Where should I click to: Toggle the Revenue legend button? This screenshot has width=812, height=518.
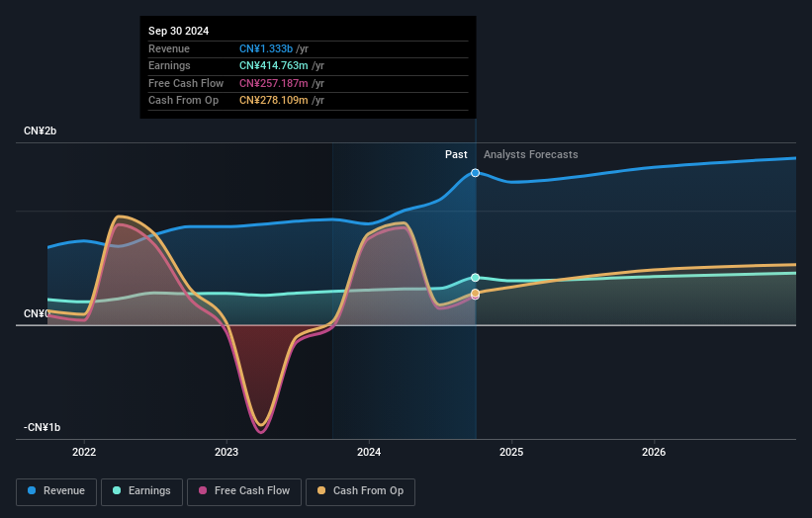[x=56, y=491]
